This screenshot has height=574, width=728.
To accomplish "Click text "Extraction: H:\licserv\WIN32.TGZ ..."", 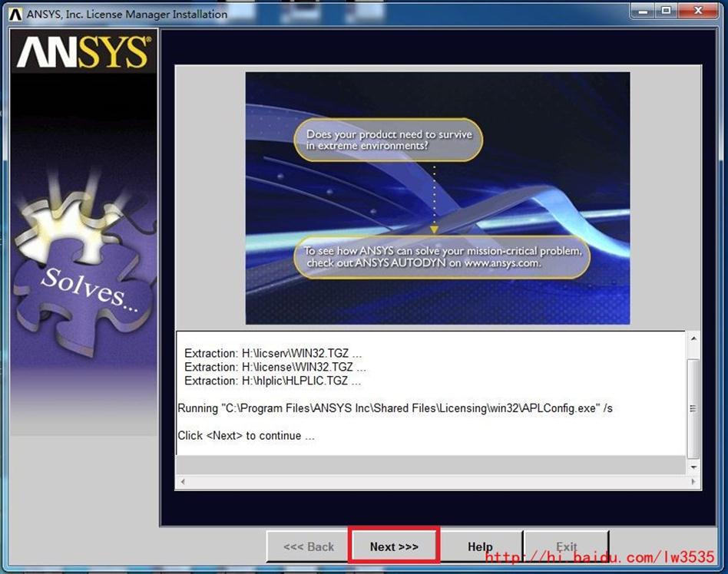I will pos(273,353).
